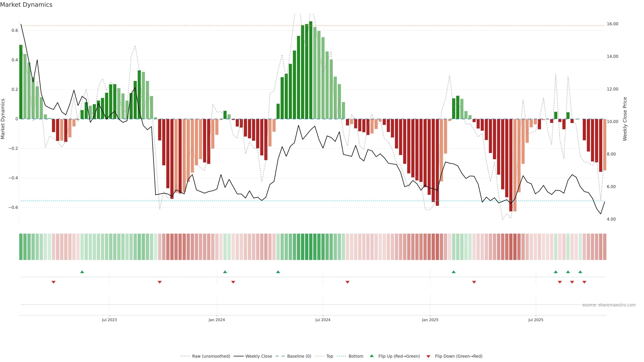This screenshot has width=644, height=362.
Task: Click the leftmost red Flip Down triangle marker
Action: tap(53, 282)
